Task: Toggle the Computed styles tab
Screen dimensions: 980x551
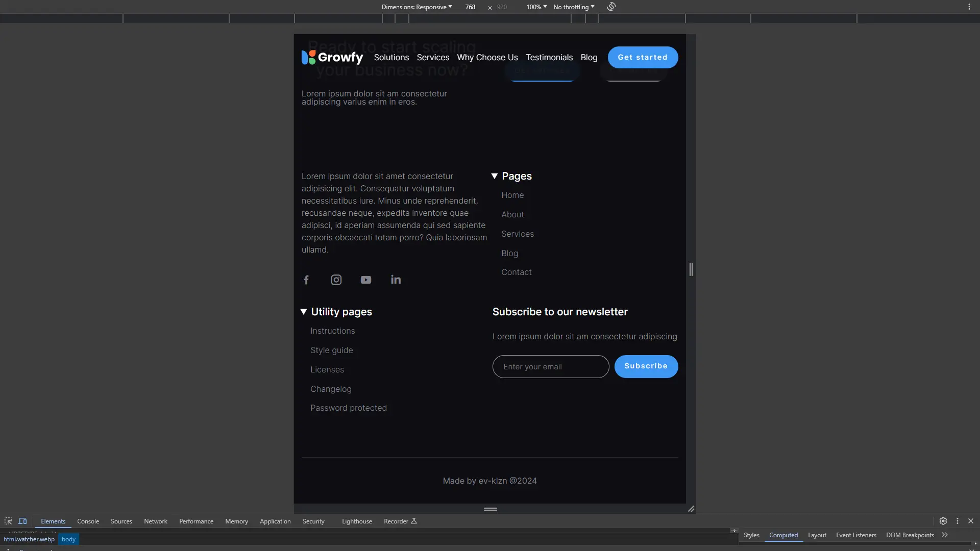Action: pos(783,535)
